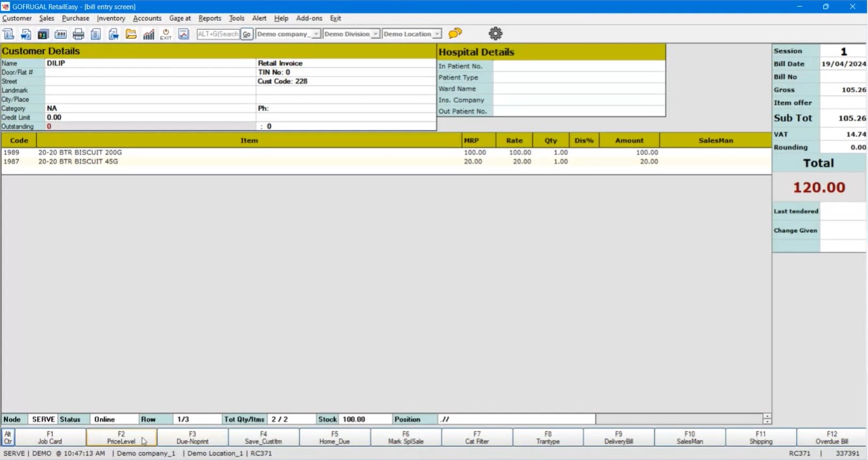Click the F4 Save_CustItm button
This screenshot has height=460, width=868.
pos(264,437)
